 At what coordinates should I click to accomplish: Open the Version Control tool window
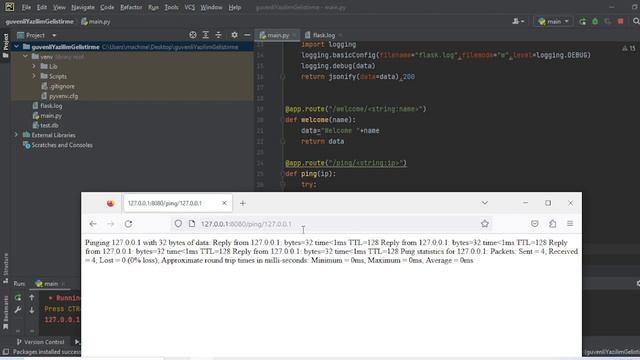pyautogui.click(x=40, y=342)
